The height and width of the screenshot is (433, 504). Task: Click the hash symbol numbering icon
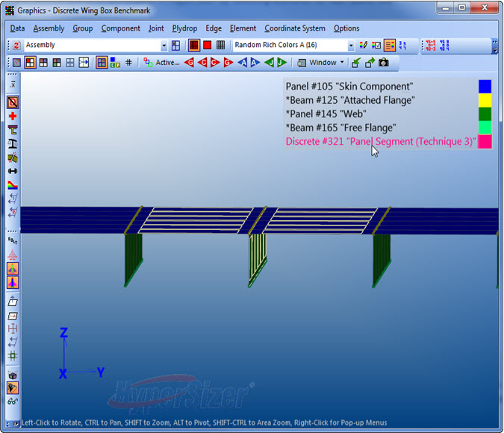pyautogui.click(x=128, y=63)
